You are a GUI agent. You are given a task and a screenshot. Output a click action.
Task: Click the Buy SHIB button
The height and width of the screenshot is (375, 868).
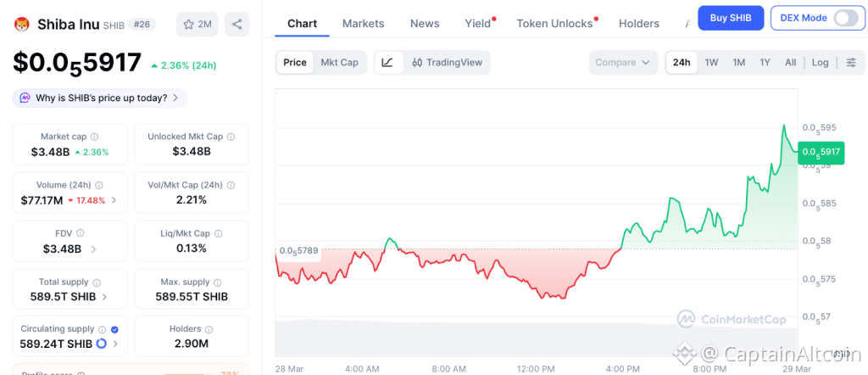click(731, 18)
